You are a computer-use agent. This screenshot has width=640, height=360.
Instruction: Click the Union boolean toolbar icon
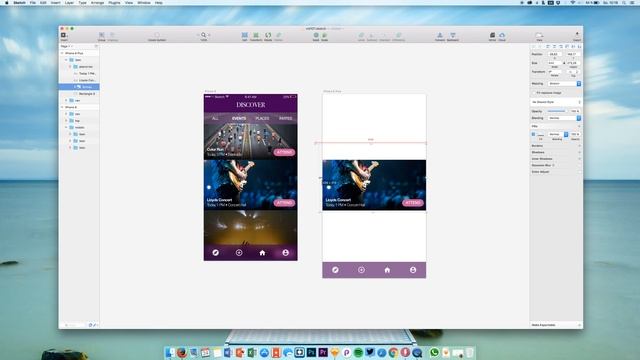361,36
